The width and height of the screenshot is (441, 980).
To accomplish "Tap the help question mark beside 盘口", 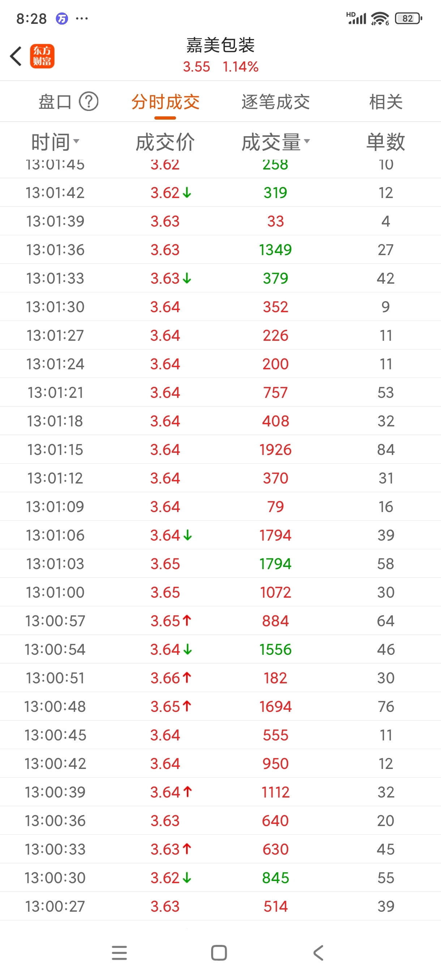I will [x=89, y=102].
